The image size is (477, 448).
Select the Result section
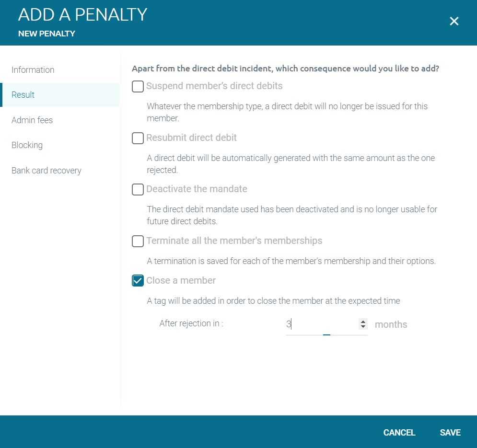pos(60,95)
